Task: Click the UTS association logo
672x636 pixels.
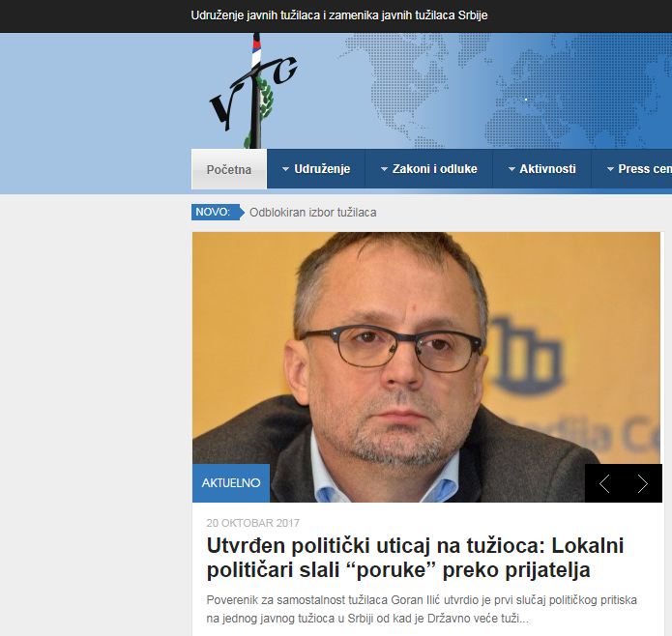Action: pyautogui.click(x=253, y=91)
